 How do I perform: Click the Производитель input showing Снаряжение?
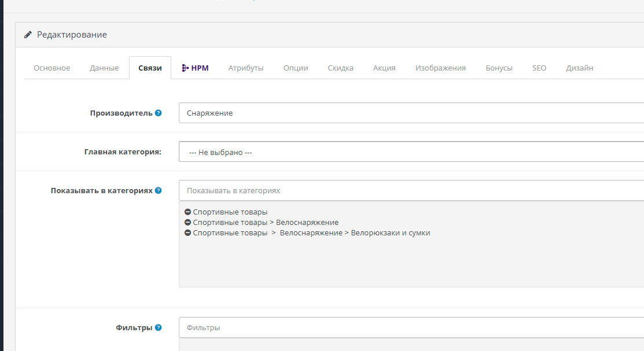pos(405,113)
